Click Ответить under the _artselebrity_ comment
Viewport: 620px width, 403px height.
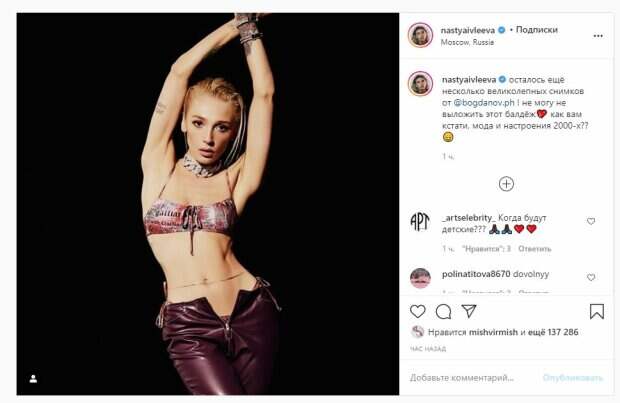coord(535,248)
